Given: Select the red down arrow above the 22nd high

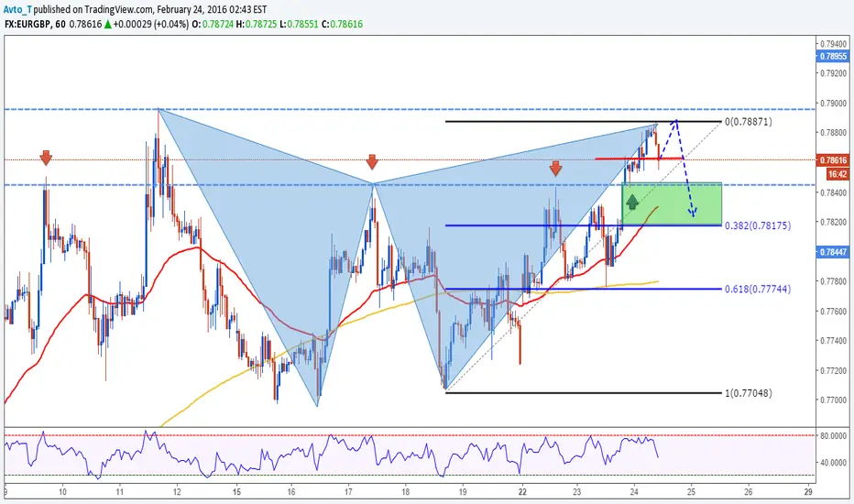Looking at the screenshot, I should point(555,168).
